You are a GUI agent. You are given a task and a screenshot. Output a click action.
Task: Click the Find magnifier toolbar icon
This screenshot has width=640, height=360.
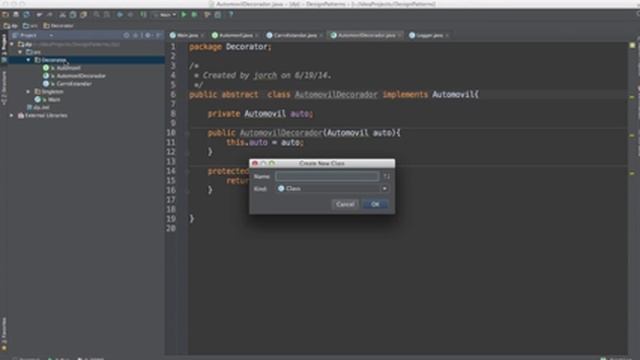click(x=97, y=15)
